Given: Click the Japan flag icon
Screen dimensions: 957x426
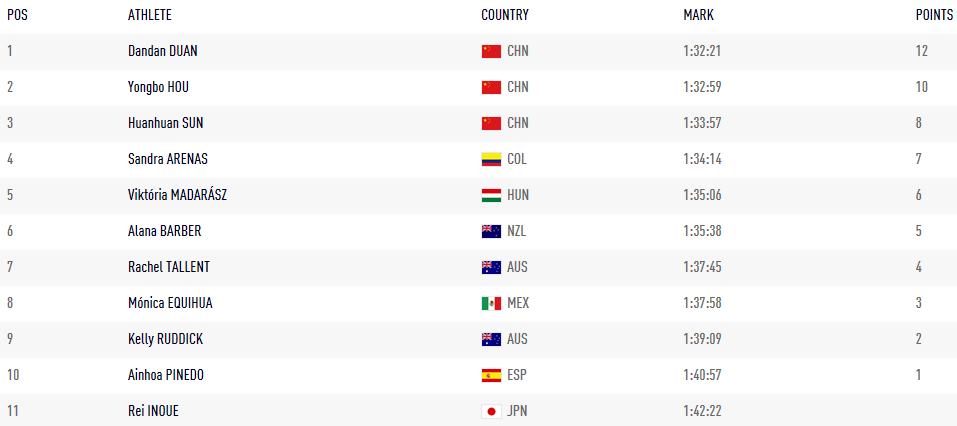Looking at the screenshot, I should pyautogui.click(x=491, y=411).
